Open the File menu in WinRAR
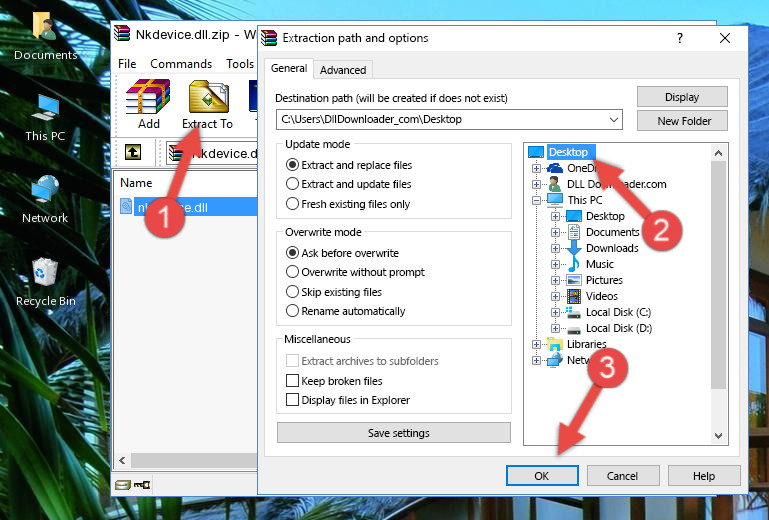This screenshot has width=769, height=520. (x=127, y=64)
